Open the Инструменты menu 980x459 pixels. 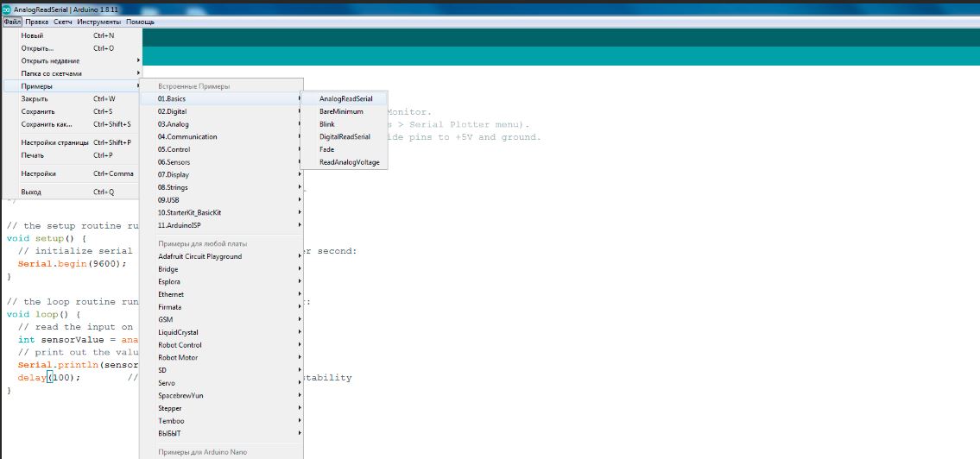tap(98, 22)
